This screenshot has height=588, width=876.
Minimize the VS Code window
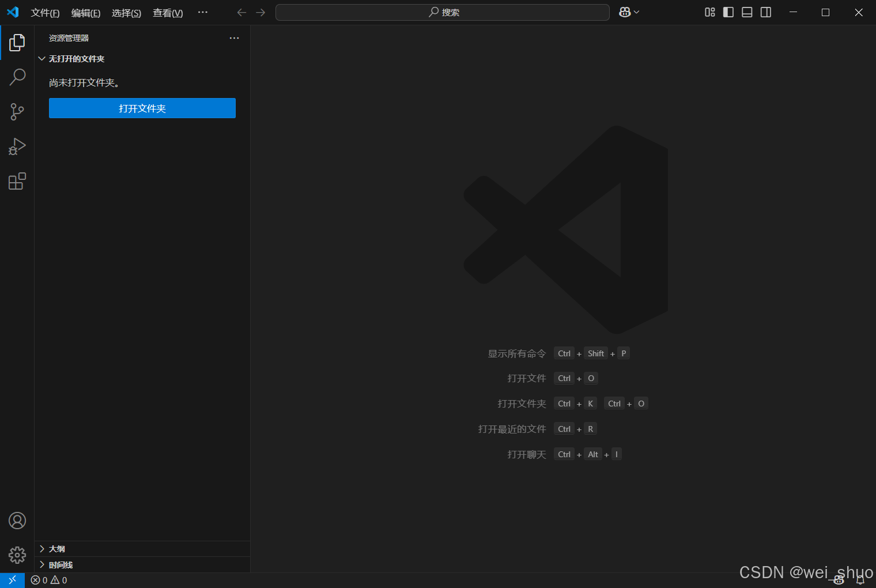click(793, 12)
